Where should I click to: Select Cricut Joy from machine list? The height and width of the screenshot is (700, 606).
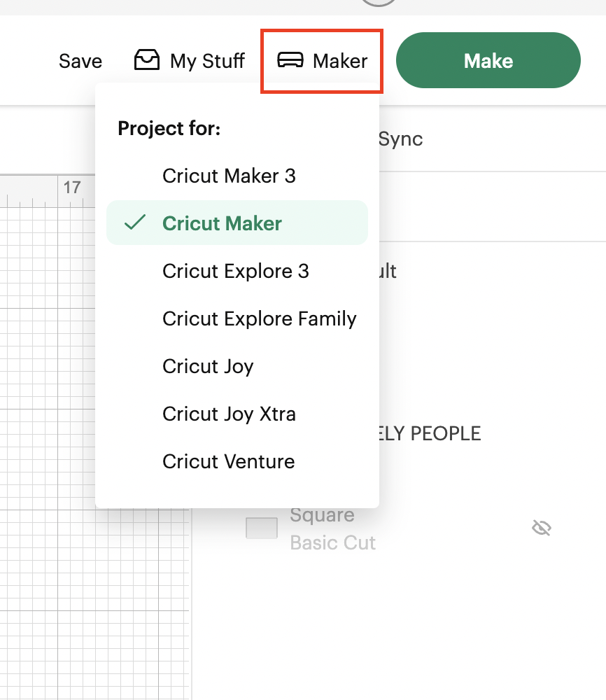[x=208, y=366]
